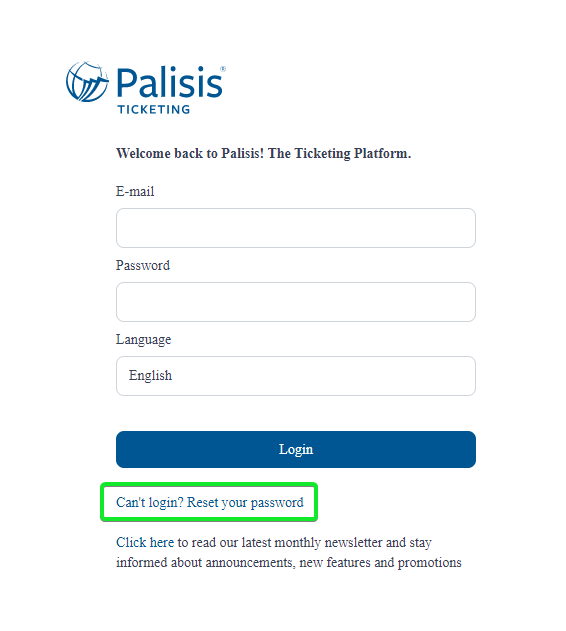Click the Password field label
Screen dimensions: 566x631
click(143, 265)
